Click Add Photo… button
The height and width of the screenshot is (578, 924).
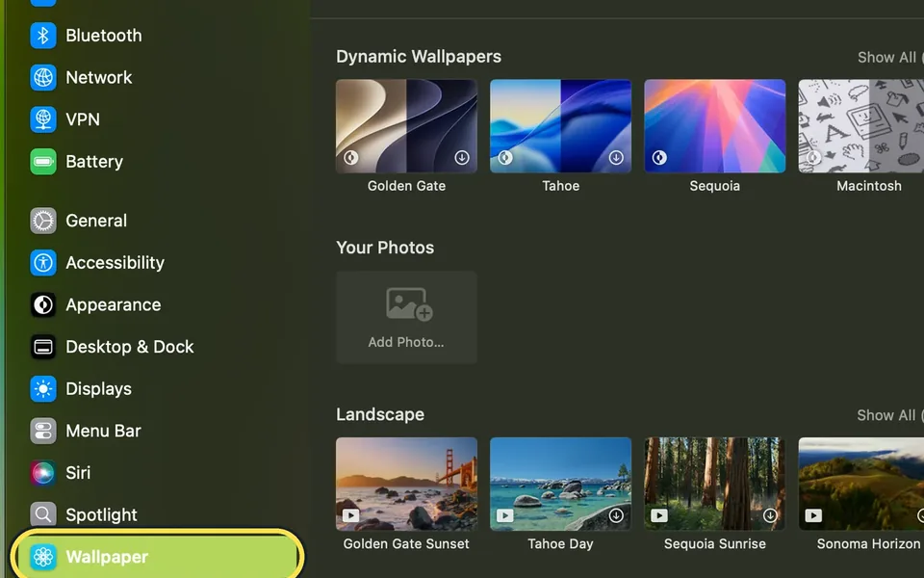406,317
